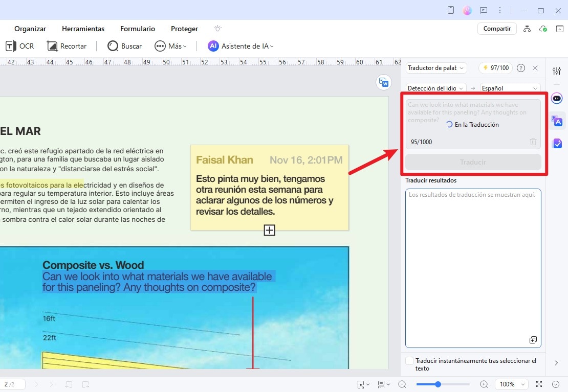Adjust the zoom level slider
Image resolution: width=568 pixels, height=392 pixels.
443,384
